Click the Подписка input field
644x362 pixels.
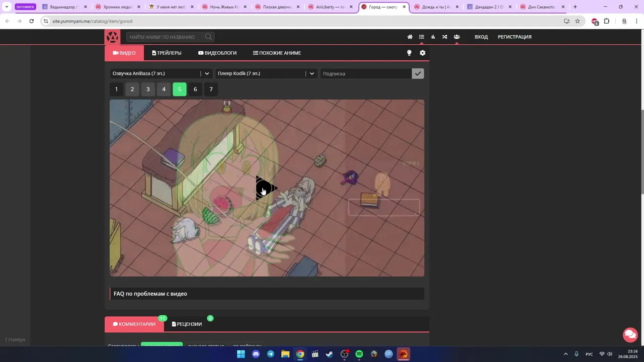point(366,73)
